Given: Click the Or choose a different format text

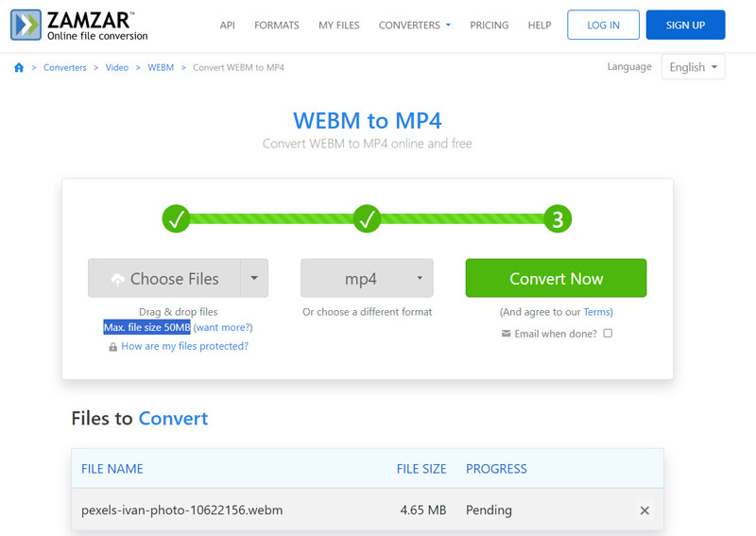Looking at the screenshot, I should click(367, 312).
